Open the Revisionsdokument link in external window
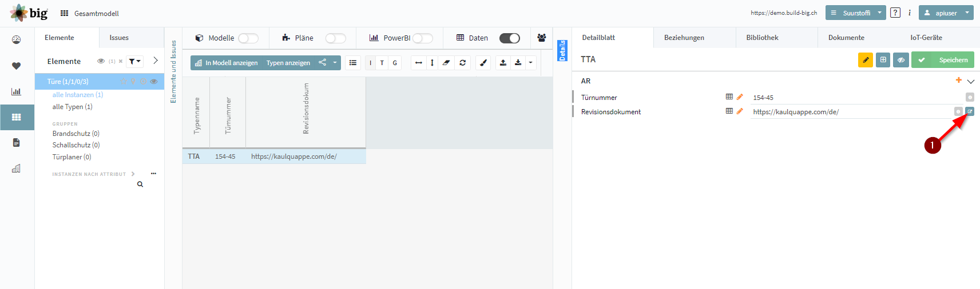The height and width of the screenshot is (289, 980). tap(970, 111)
